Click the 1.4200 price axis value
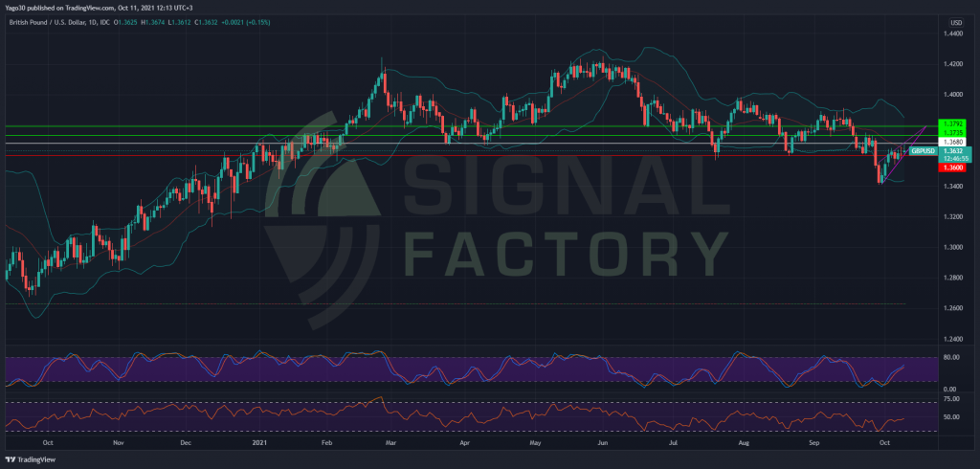The image size is (980, 469). click(953, 64)
